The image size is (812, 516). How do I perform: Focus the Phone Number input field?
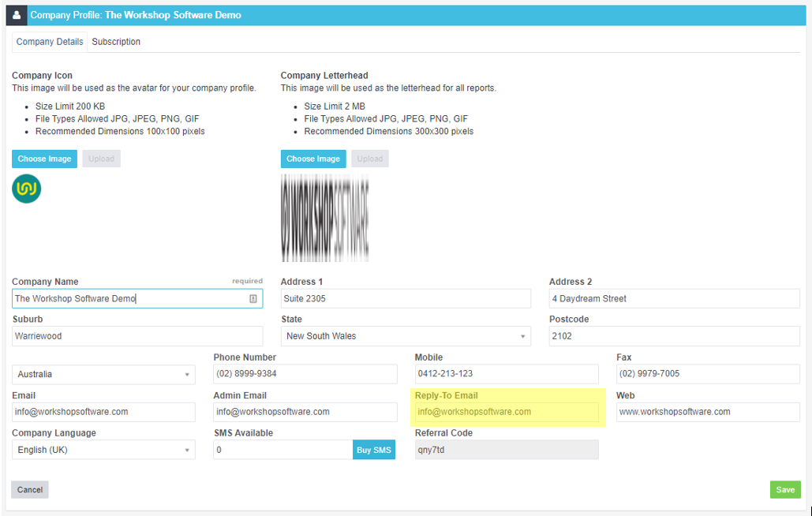tap(305, 374)
